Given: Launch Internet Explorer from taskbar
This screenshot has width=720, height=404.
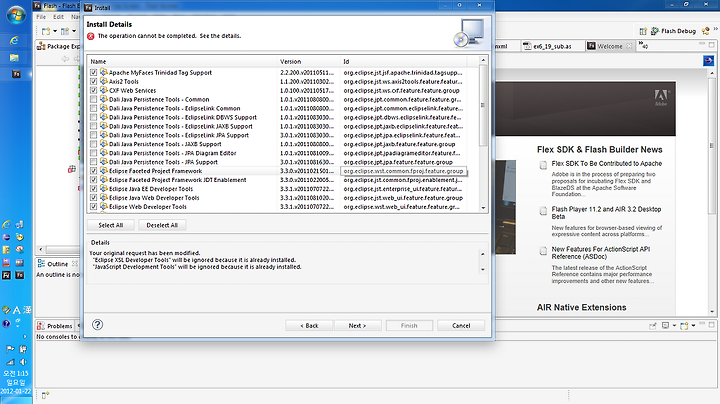Looking at the screenshot, I should point(15,40).
